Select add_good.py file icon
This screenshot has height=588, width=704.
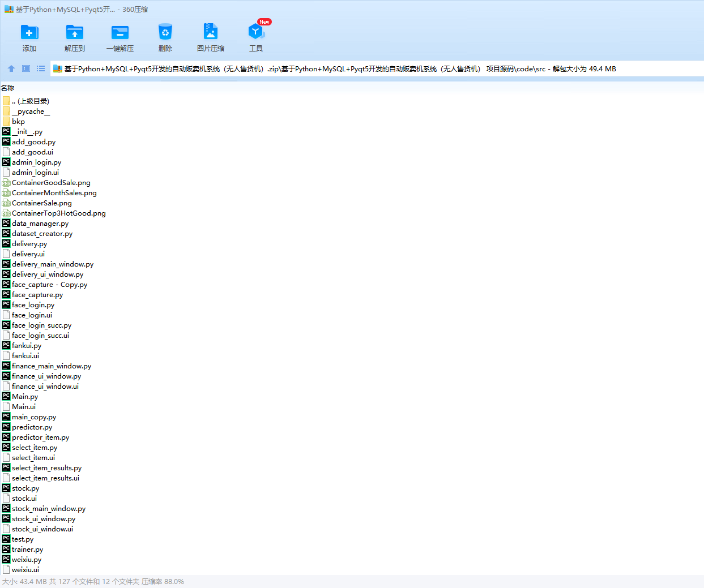pyautogui.click(x=6, y=141)
